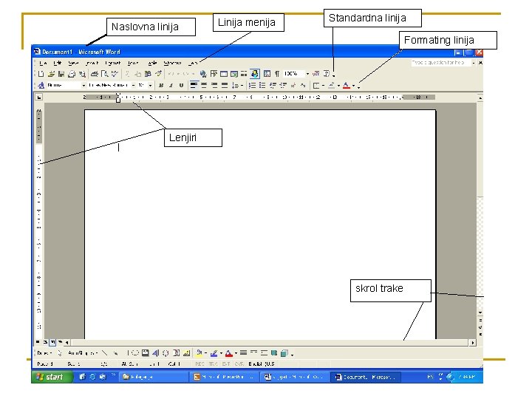Expand the font color arrow
The height and width of the screenshot is (399, 532).
point(353,86)
